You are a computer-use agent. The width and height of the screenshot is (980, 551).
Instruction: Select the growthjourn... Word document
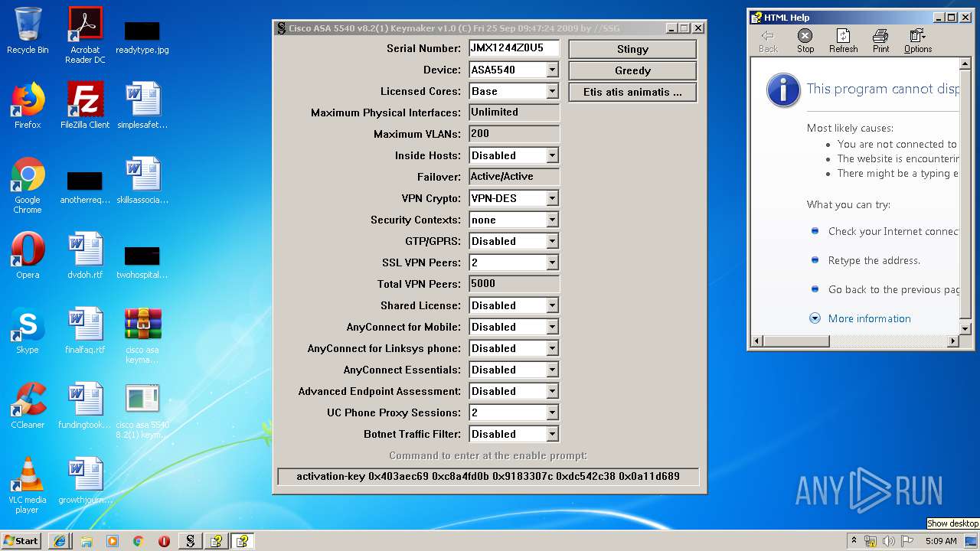point(85,481)
